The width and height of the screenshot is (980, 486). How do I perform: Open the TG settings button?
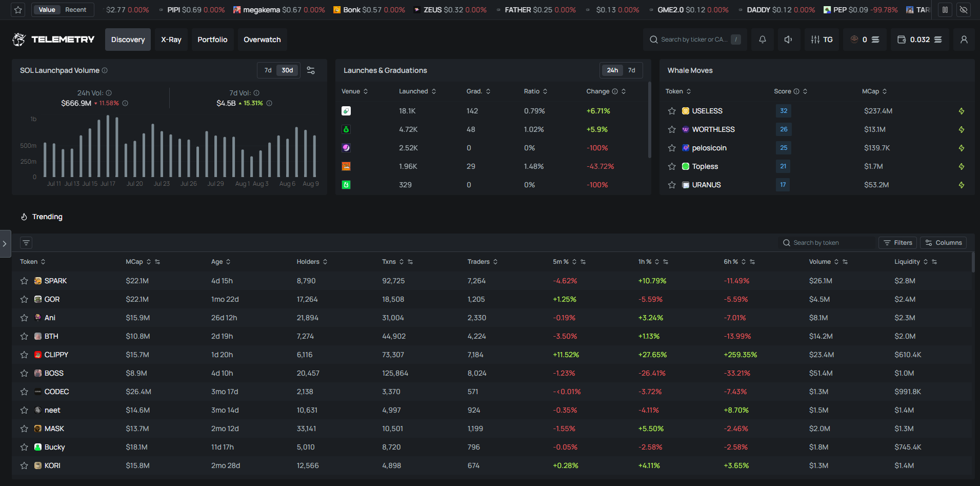[x=822, y=40]
